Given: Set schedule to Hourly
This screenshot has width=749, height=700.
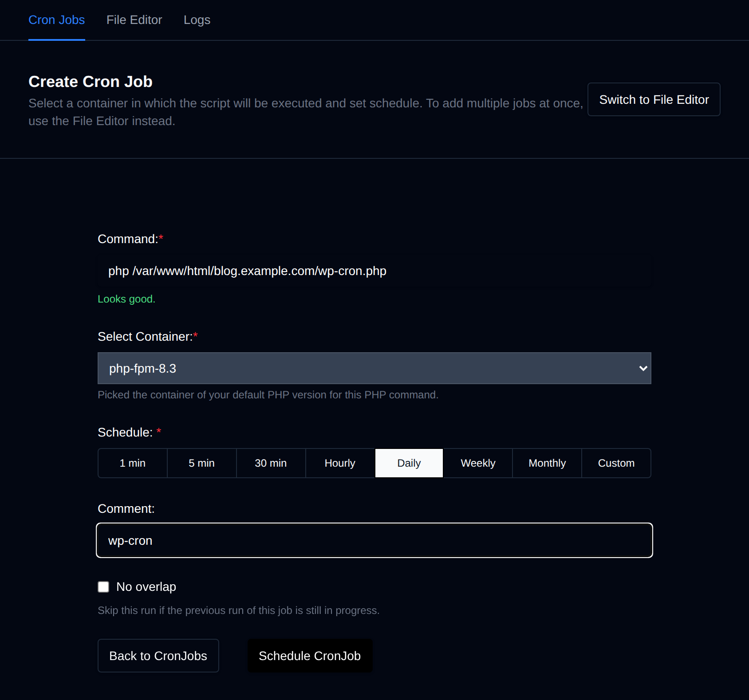Looking at the screenshot, I should (340, 463).
